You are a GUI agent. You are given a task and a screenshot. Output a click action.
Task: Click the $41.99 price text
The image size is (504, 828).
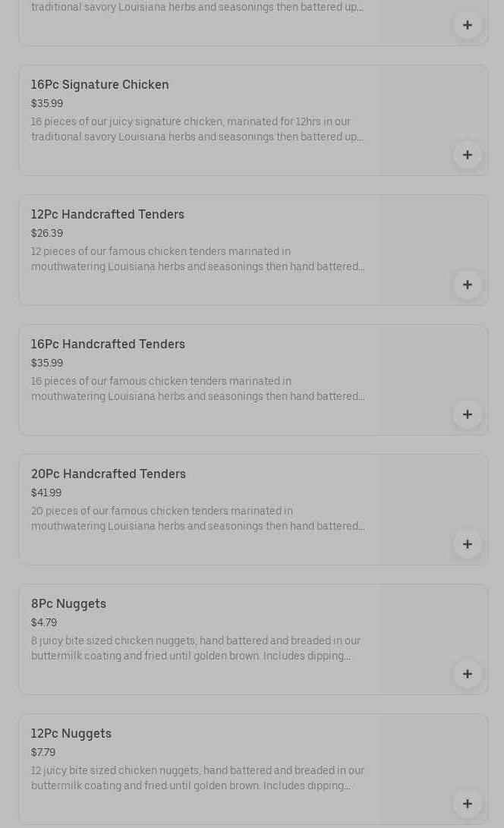[46, 493]
